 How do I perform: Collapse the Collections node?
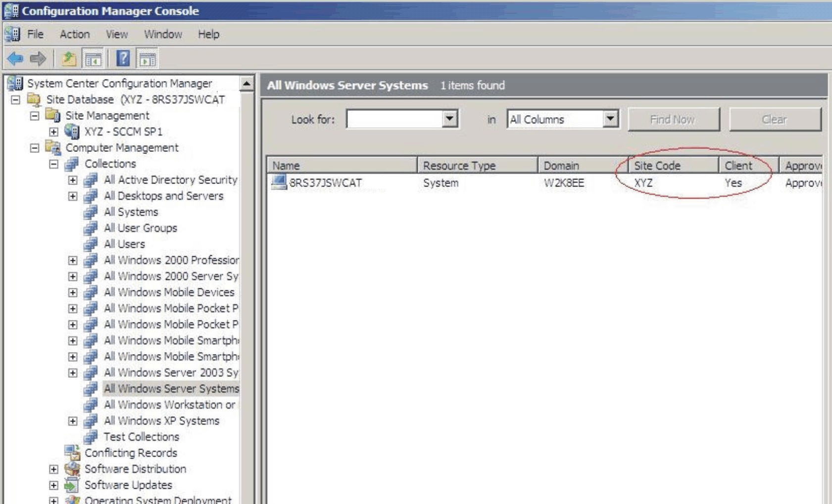tap(53, 164)
